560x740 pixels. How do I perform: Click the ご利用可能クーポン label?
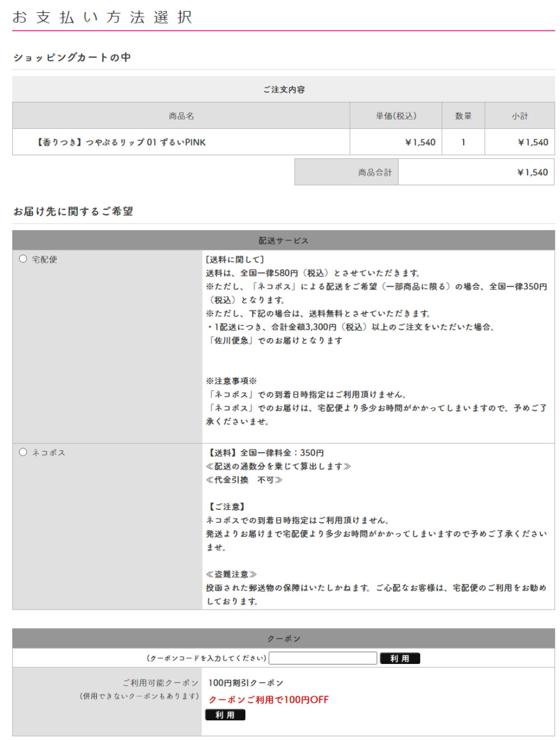coord(160,683)
